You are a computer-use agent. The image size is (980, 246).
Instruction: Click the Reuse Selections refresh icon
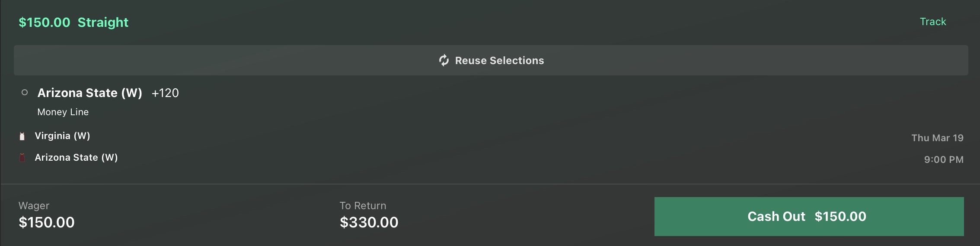tap(444, 60)
